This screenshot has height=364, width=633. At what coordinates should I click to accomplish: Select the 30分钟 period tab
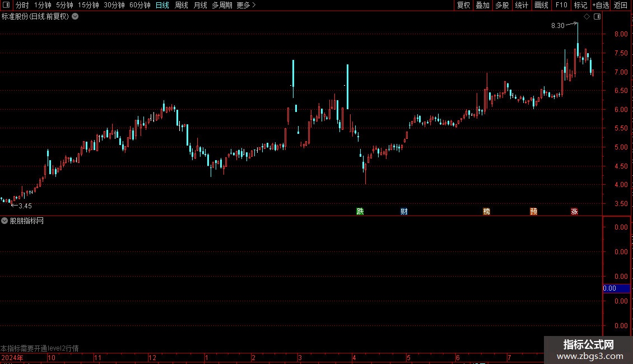(114, 5)
